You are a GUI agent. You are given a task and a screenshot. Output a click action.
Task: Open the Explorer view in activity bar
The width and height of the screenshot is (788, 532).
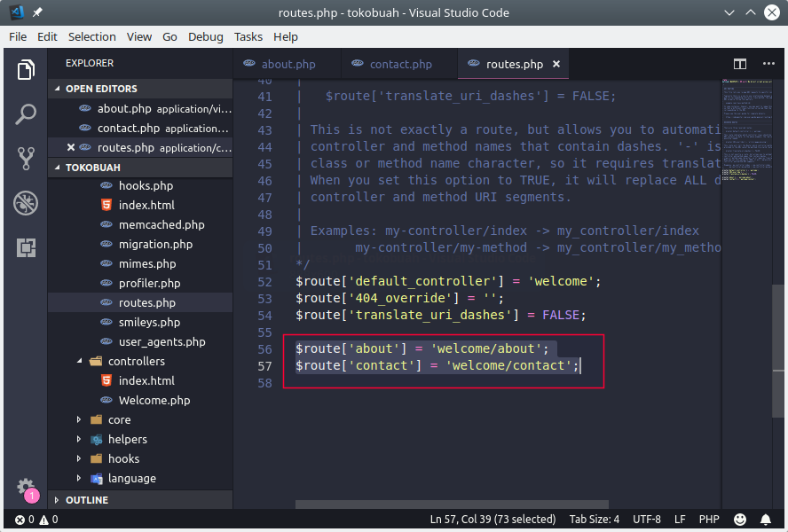26,70
